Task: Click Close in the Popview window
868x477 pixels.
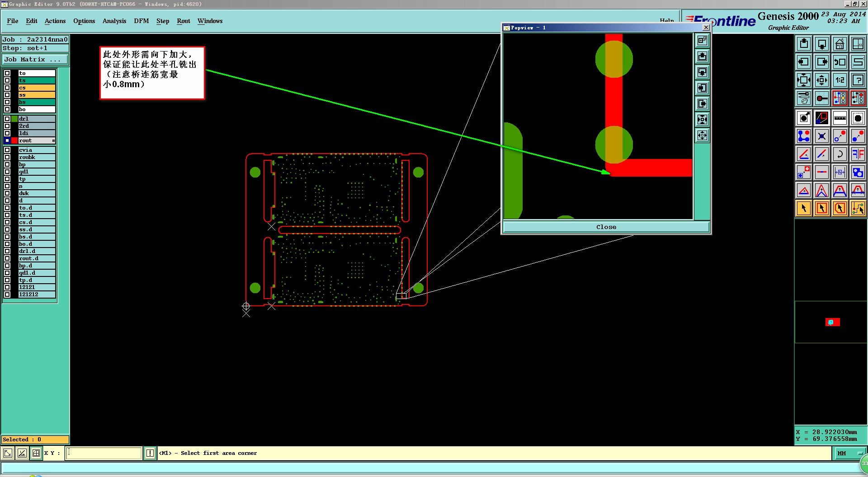Action: [x=606, y=227]
